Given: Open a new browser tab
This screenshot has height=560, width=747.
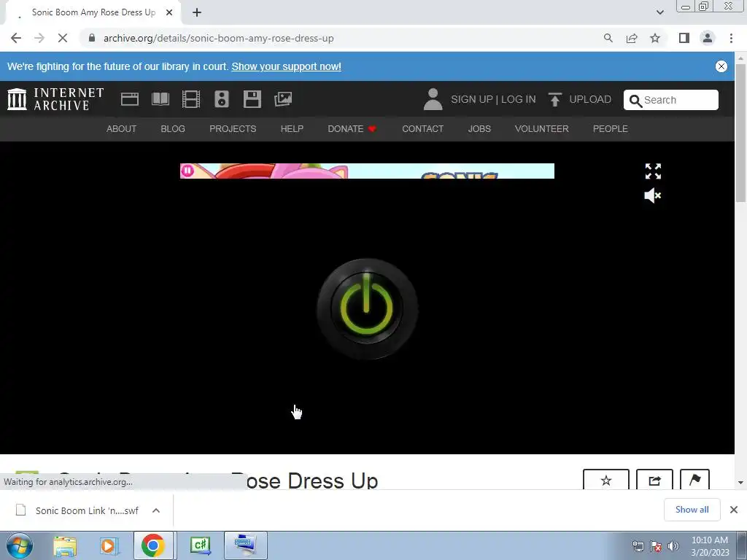Looking at the screenshot, I should (x=197, y=12).
